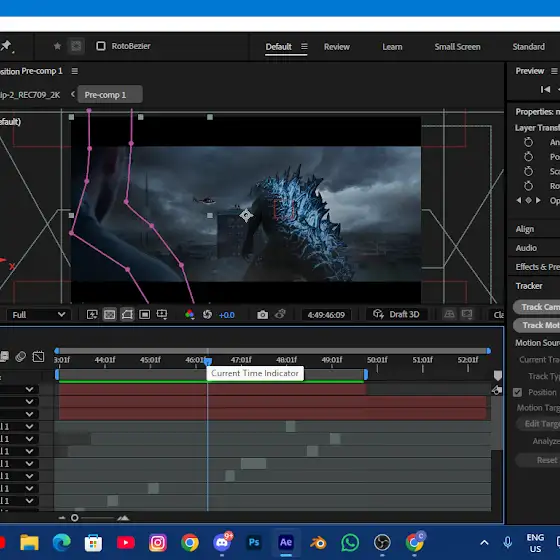Click the timeline zoom slider knob

(74, 518)
